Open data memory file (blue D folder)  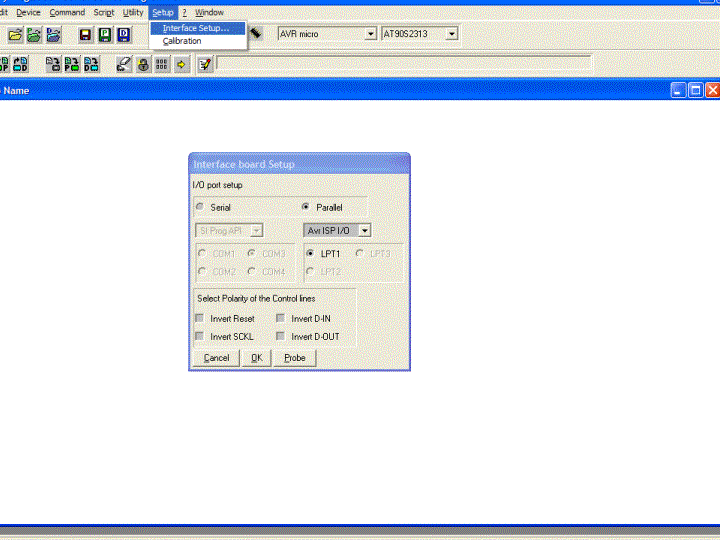coord(53,35)
